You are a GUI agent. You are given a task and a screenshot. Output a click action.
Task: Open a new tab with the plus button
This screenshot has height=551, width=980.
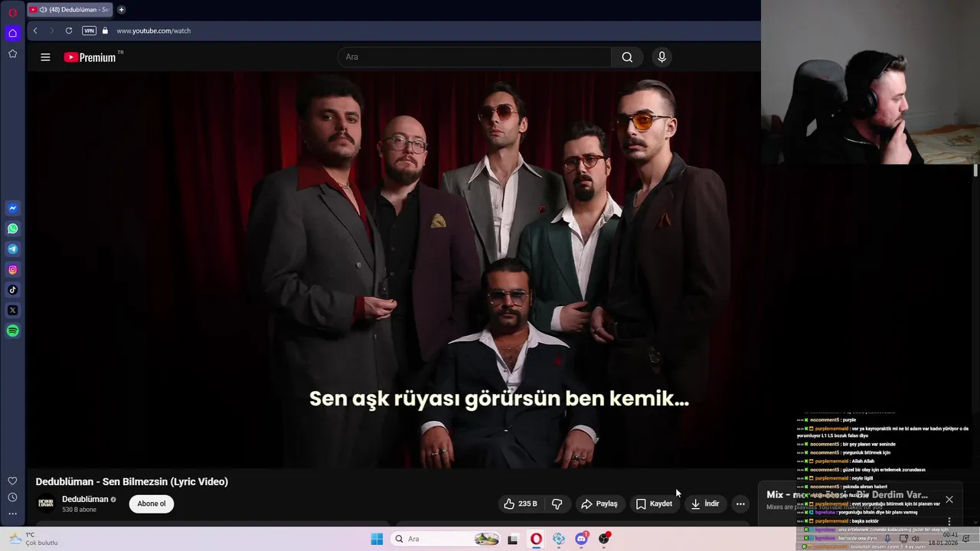click(x=121, y=10)
